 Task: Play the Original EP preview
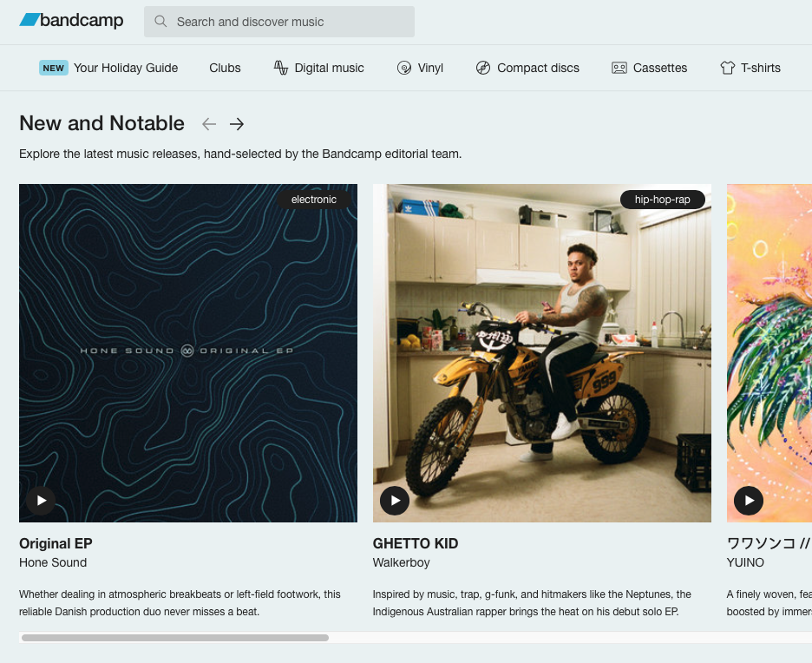(41, 500)
